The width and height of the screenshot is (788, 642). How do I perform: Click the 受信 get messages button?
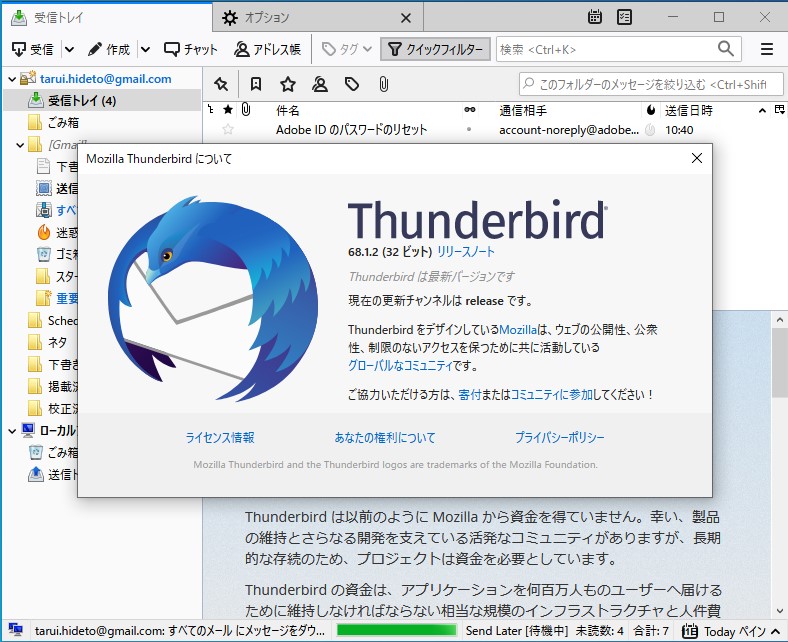tap(33, 49)
